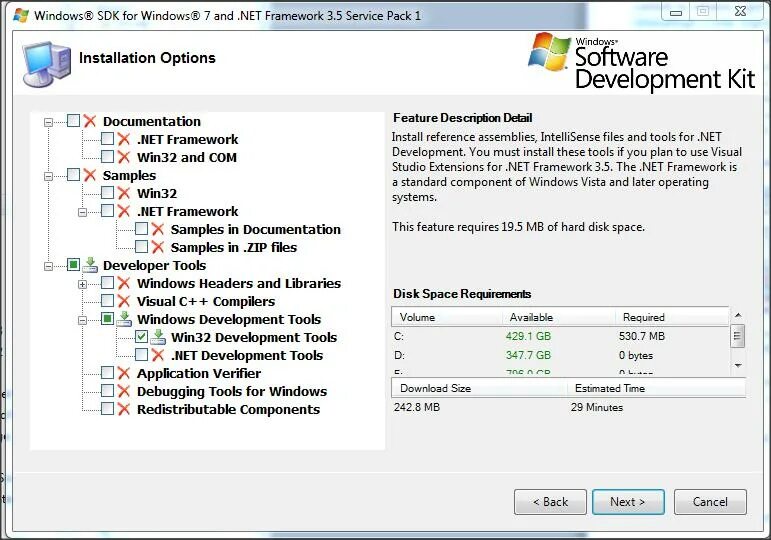Viewport: 771px width, 540px height.
Task: Select the Win32 Development Tools label
Action: pos(254,337)
